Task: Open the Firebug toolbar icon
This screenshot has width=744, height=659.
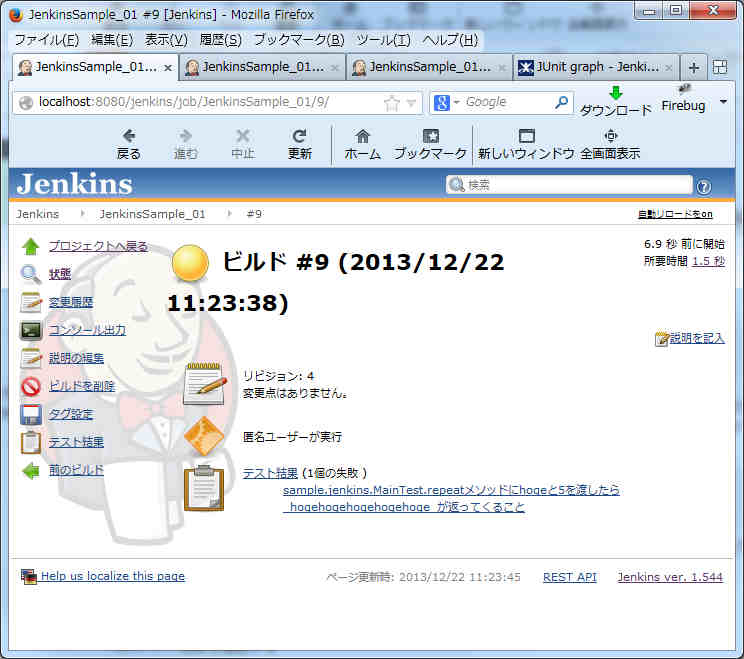Action: 684,89
